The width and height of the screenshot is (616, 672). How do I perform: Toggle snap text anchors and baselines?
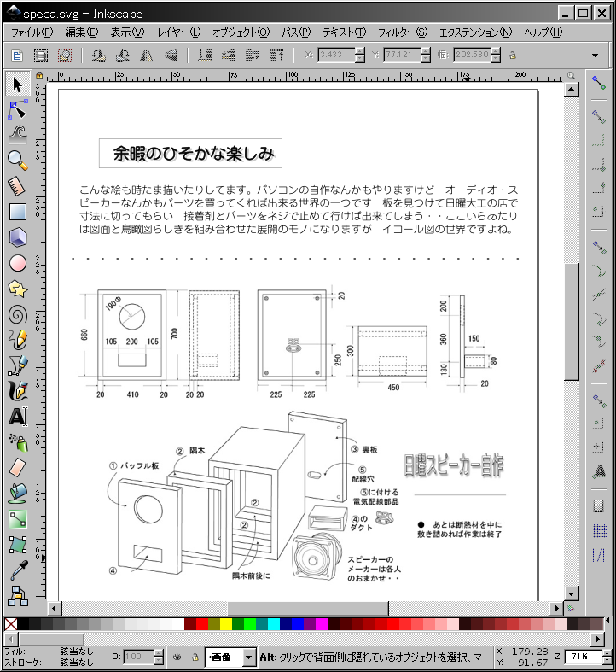(x=600, y=472)
